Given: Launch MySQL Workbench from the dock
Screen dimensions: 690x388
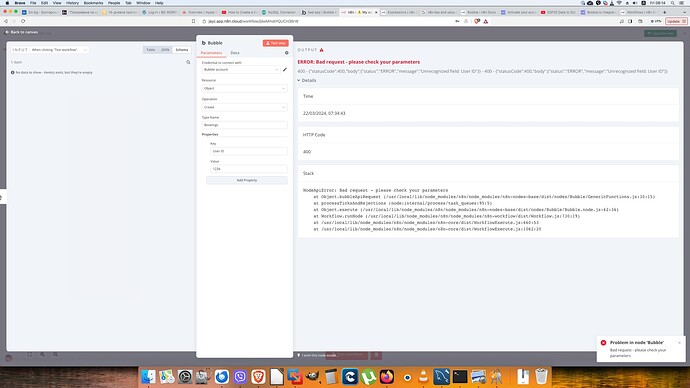Looking at the screenshot, I should click(441, 377).
